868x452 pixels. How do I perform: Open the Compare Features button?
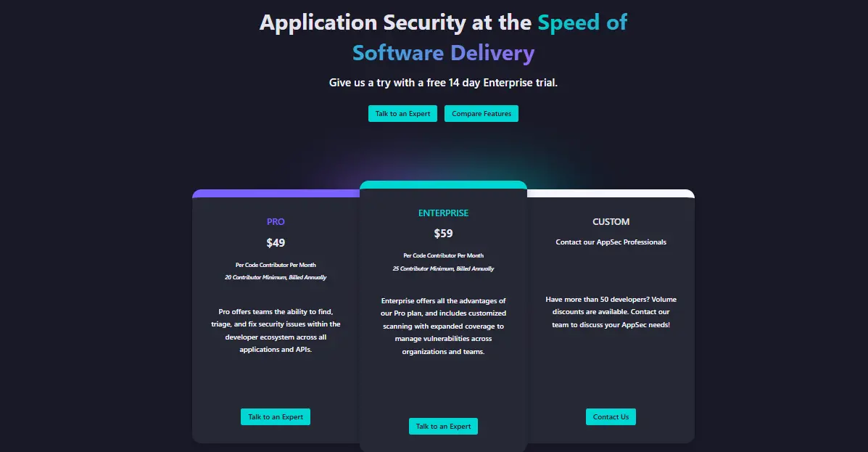(481, 113)
